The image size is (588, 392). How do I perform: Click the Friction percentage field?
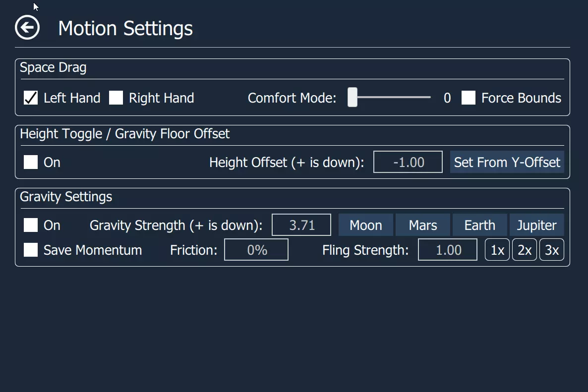[x=256, y=250]
